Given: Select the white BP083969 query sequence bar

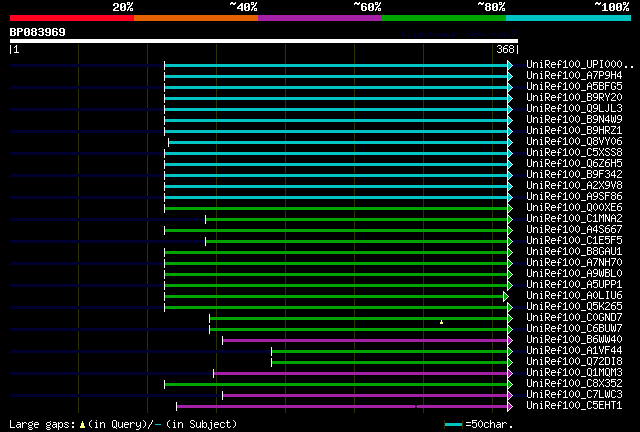Looking at the screenshot, I should click(264, 41).
